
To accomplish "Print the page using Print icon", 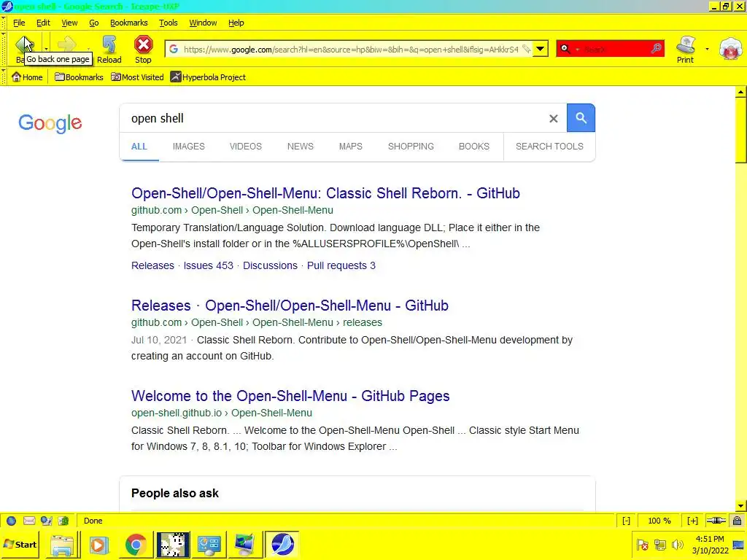I will 685,49.
